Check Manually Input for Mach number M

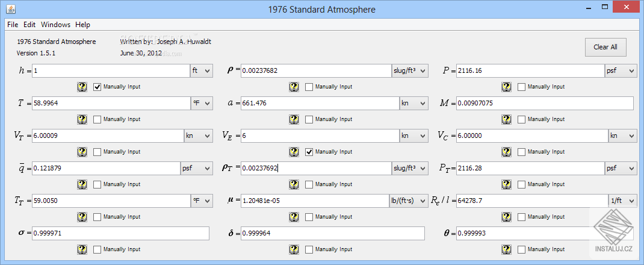[522, 119]
